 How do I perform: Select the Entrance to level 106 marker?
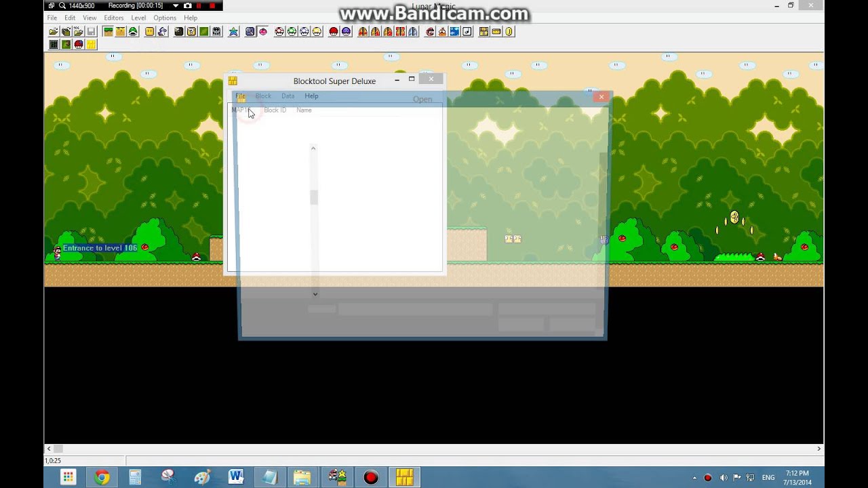(100, 248)
